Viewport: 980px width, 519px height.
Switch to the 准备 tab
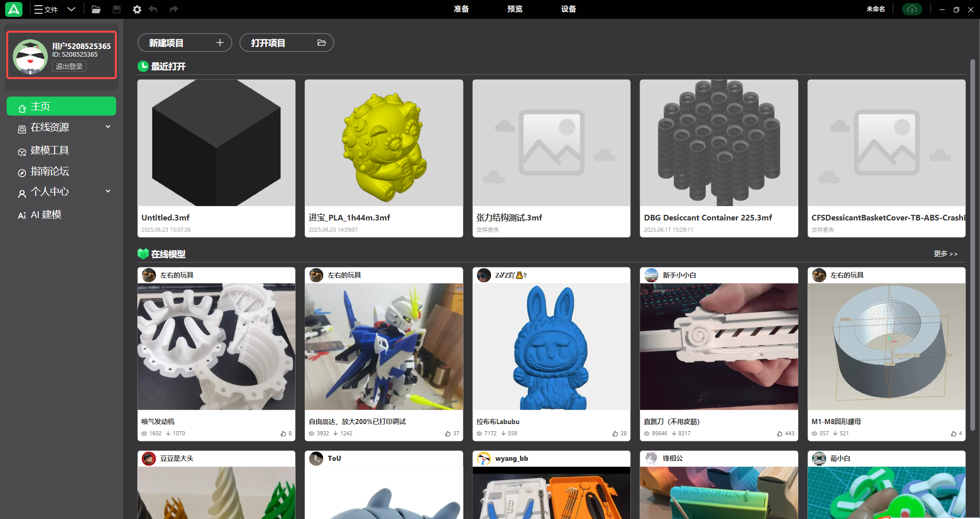point(461,9)
